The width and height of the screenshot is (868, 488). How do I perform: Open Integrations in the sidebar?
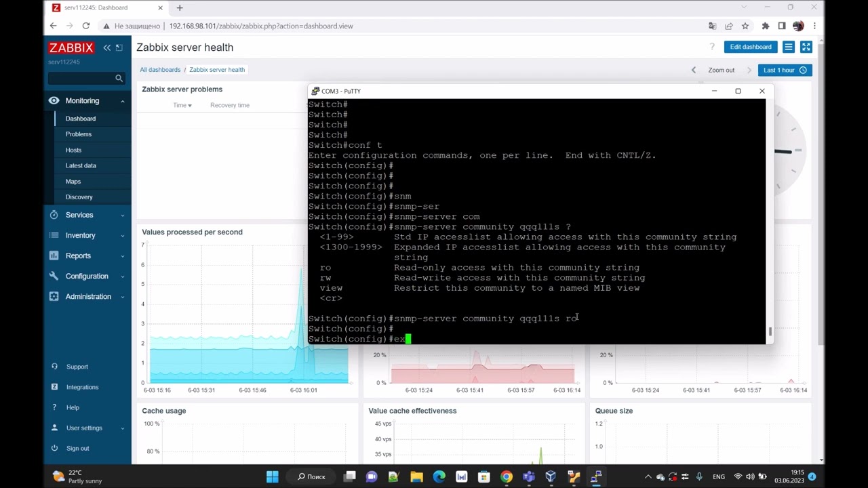point(82,387)
